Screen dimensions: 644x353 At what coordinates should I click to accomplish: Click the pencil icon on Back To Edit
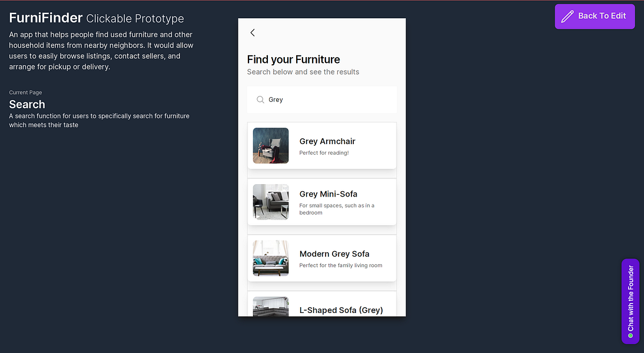pos(567,16)
